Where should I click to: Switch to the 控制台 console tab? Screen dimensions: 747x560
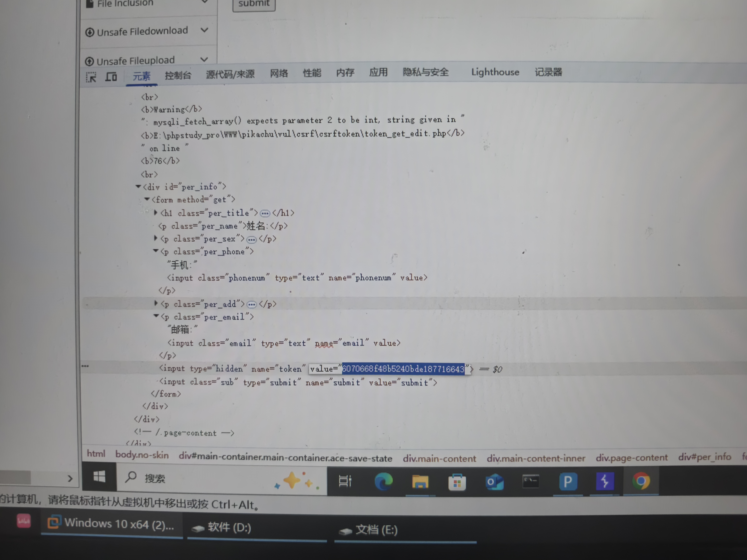(178, 75)
